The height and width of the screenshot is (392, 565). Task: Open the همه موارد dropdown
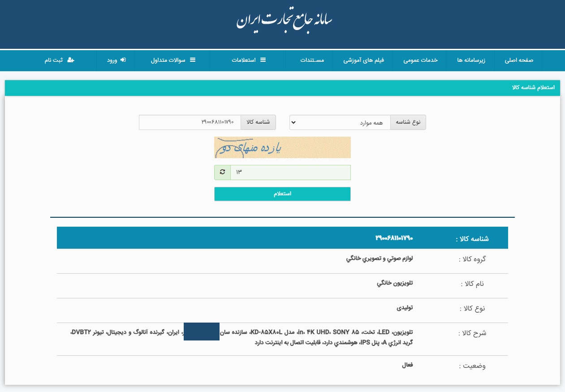pyautogui.click(x=340, y=122)
